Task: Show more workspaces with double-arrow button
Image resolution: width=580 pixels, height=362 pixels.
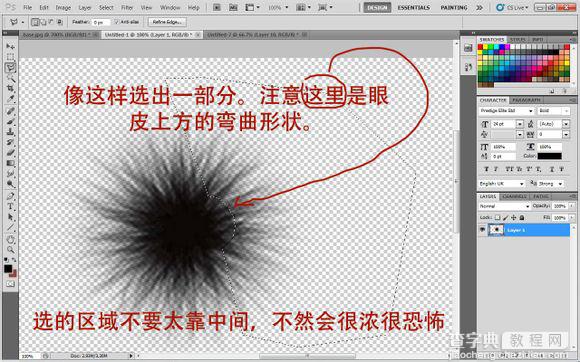Action: click(x=479, y=7)
